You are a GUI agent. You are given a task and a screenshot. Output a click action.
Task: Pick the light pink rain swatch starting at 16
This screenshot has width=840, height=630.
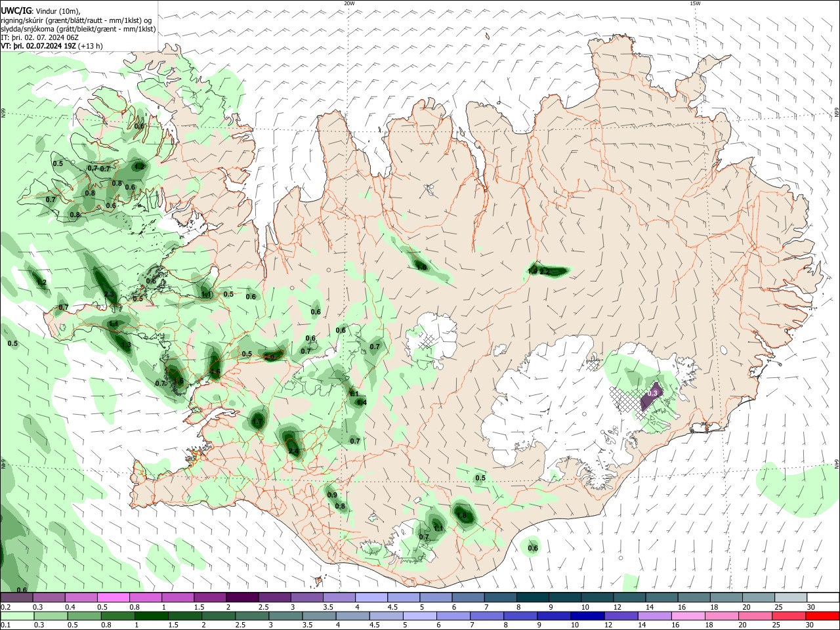click(688, 616)
